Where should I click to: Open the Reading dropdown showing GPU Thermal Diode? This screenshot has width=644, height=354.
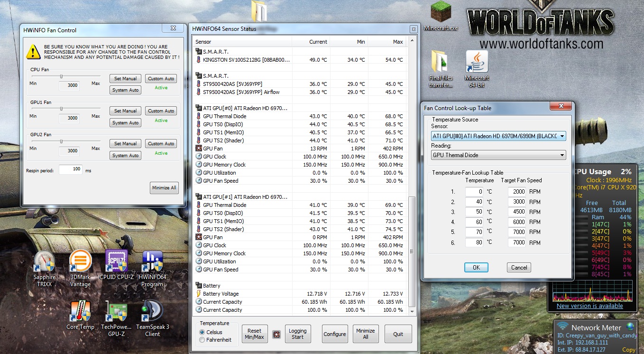[x=498, y=155]
